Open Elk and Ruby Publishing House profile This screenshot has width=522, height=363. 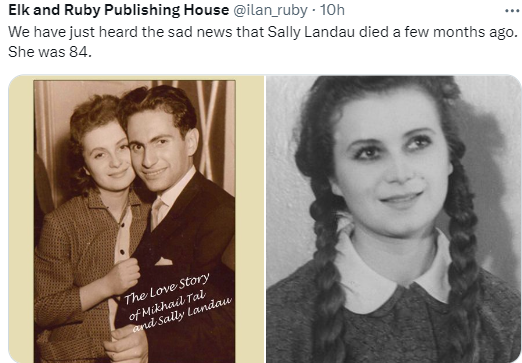pyautogui.click(x=118, y=10)
